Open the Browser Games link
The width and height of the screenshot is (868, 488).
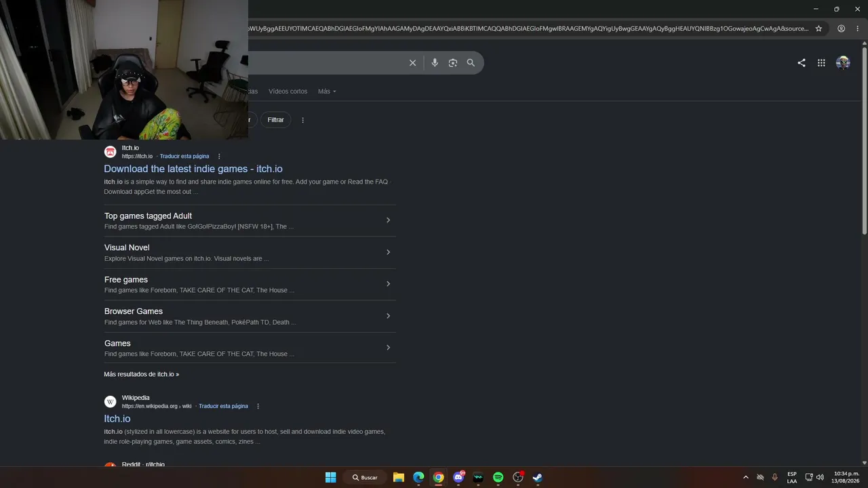(134, 312)
